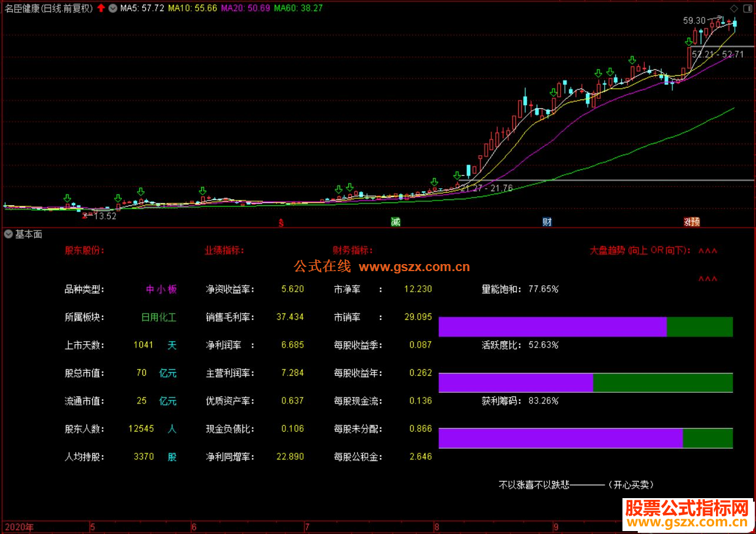756x534 pixels.
Task: Click the 股东股份 section header
Action: 84,250
